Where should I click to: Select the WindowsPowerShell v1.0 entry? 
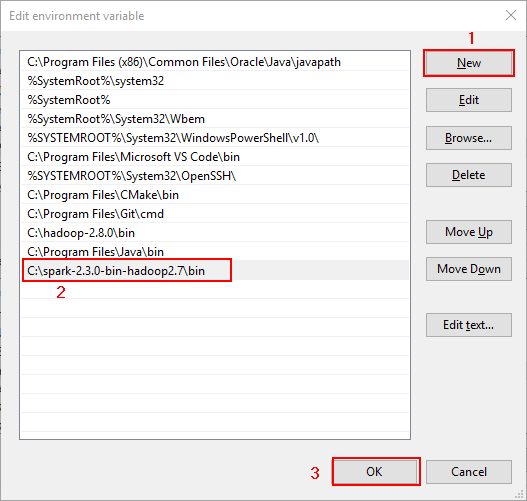pos(215,138)
